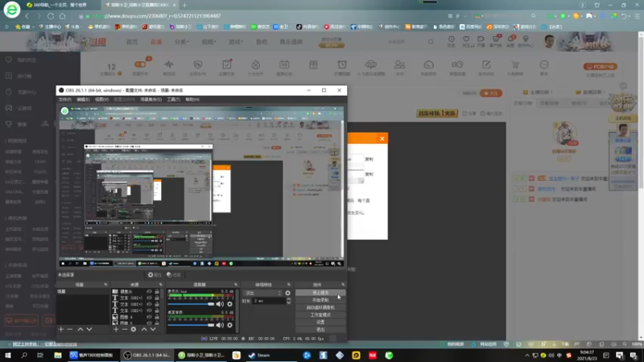Expand 主播投稿 section arrow

pos(552,93)
